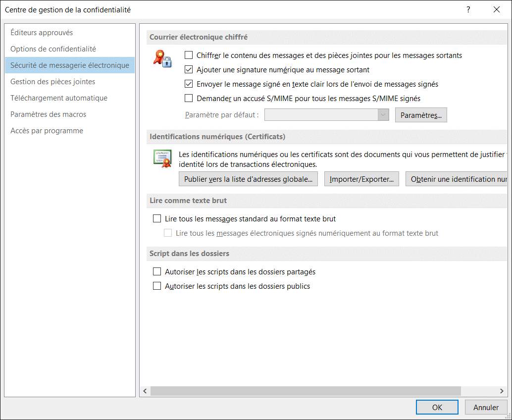Enable Chiffrer le contenu des messages checkbox

pyautogui.click(x=189, y=55)
